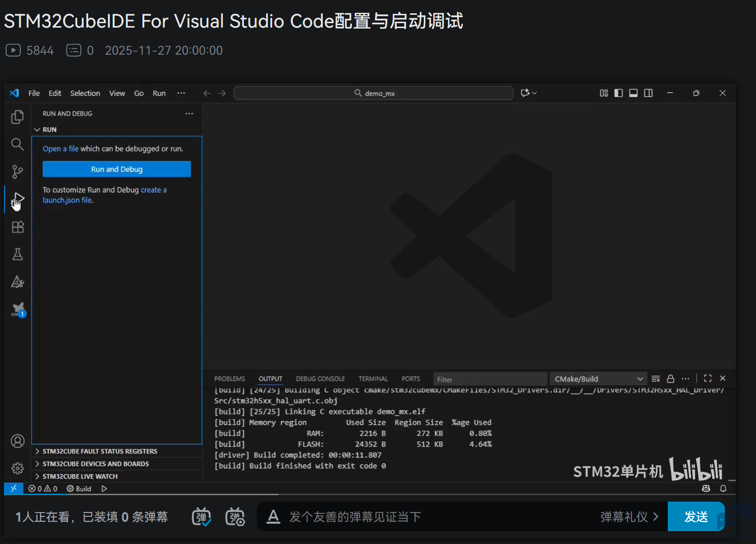
Task: Toggle the primary side bar
Action: tap(619, 93)
